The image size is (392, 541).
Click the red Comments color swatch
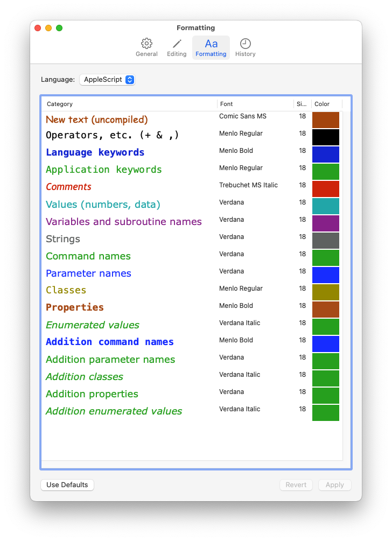[326, 189]
